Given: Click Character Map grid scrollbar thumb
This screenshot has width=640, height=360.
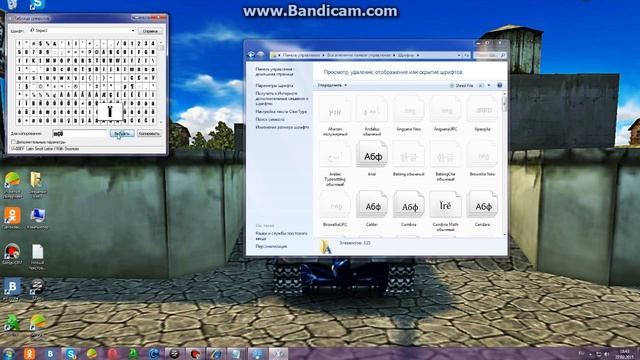Looking at the screenshot, I should tap(161, 48).
